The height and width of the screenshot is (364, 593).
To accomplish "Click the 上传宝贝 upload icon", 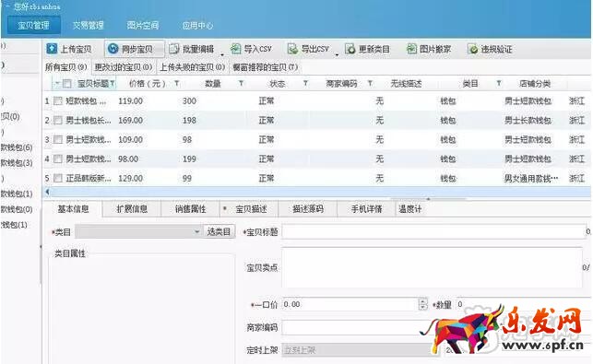I will tap(52, 49).
